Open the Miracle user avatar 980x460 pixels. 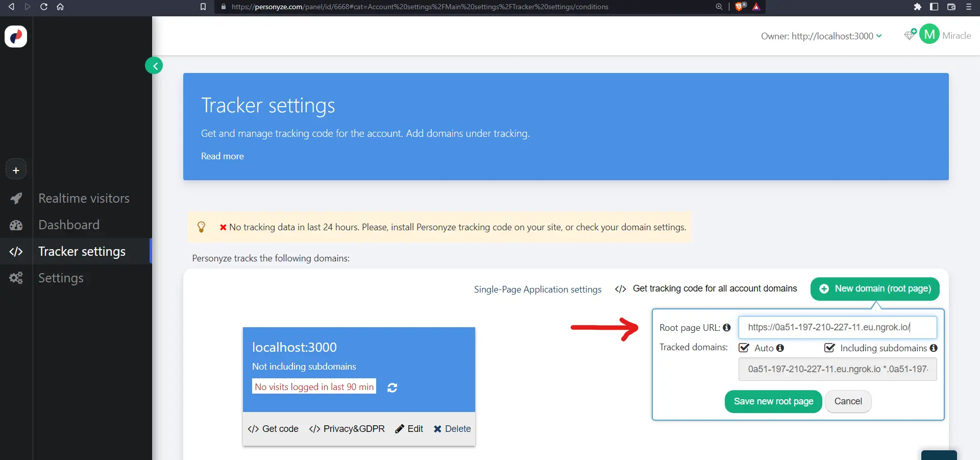pos(929,34)
